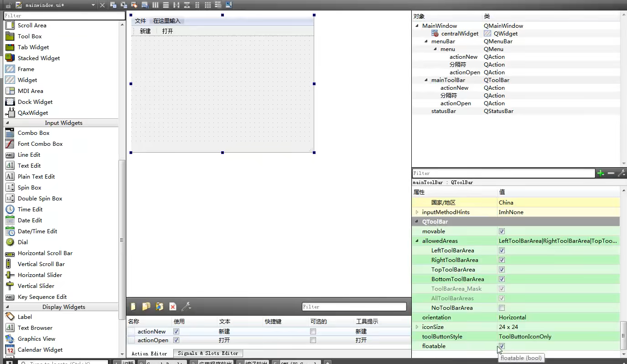Collapse the MainWindow tree node
Image resolution: width=627 pixels, height=364 pixels.
417,26
